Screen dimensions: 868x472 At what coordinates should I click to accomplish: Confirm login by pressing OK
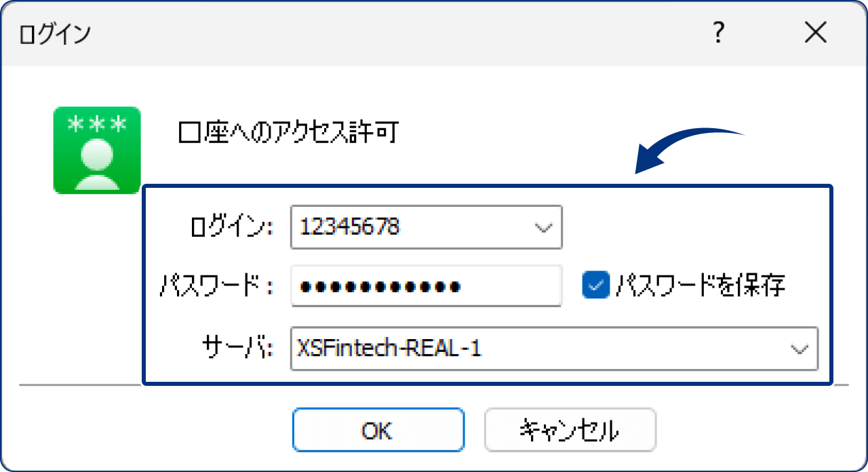378,429
